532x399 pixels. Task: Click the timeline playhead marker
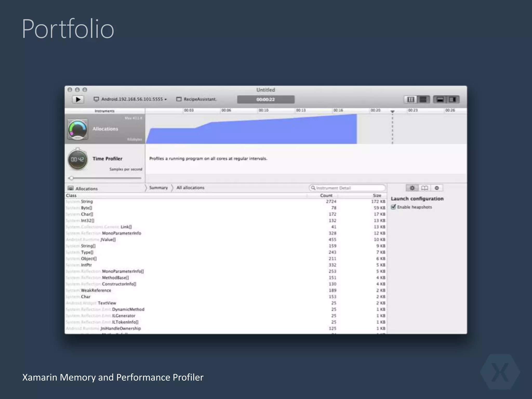(x=393, y=111)
